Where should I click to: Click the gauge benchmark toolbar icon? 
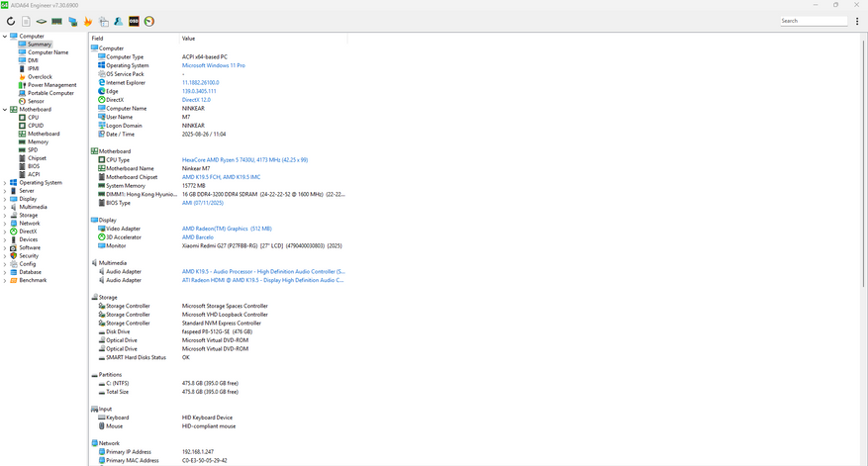tap(149, 22)
